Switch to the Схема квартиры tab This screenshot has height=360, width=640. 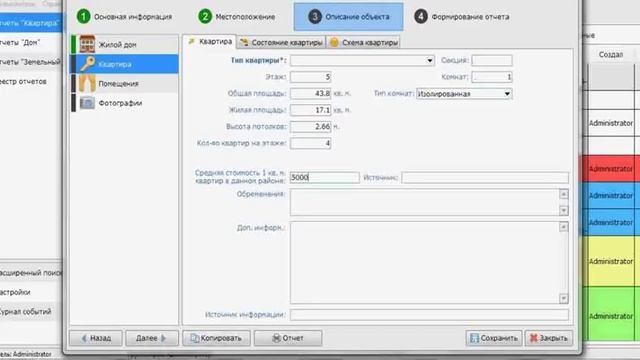[x=364, y=42]
